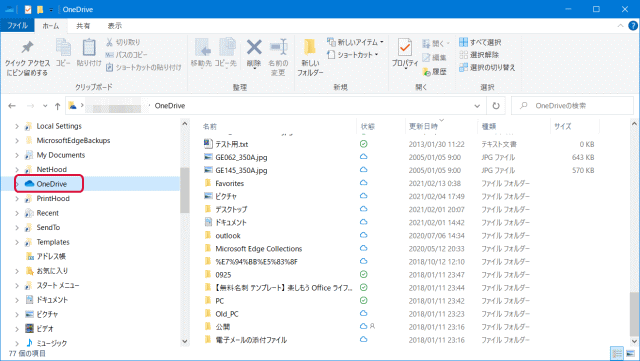Viewport: 640px width, 361px height.
Task: Select アドレス帳 in navigation pane
Action: [x=51, y=256]
